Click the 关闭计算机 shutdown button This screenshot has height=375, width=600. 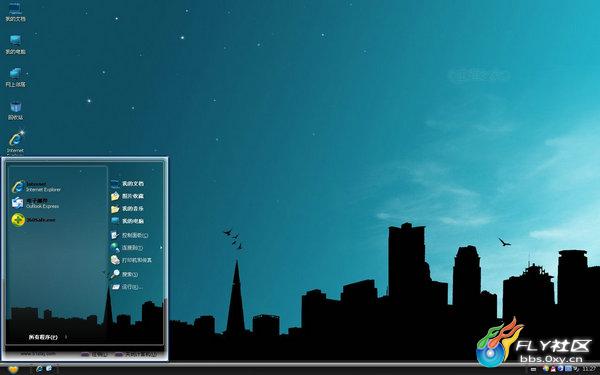point(137,355)
